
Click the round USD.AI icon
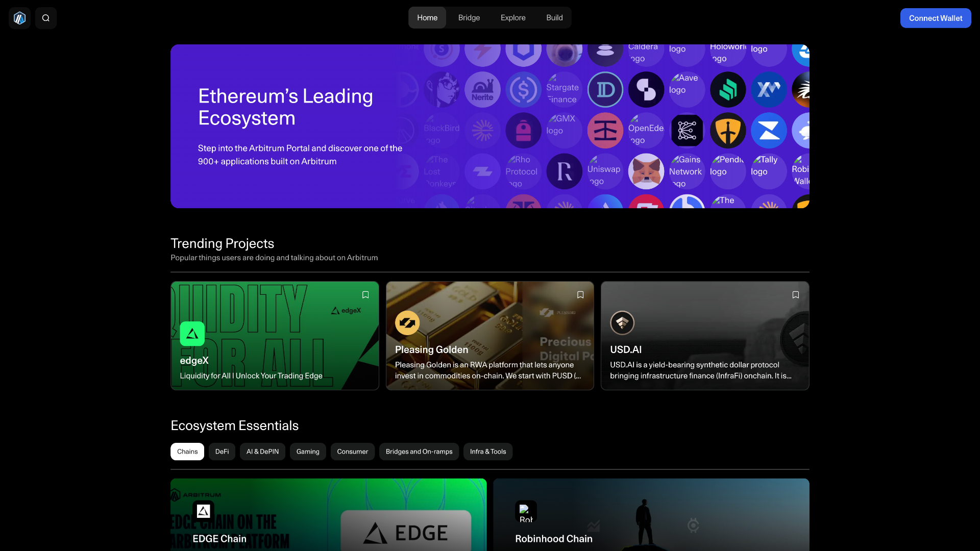[x=622, y=323]
